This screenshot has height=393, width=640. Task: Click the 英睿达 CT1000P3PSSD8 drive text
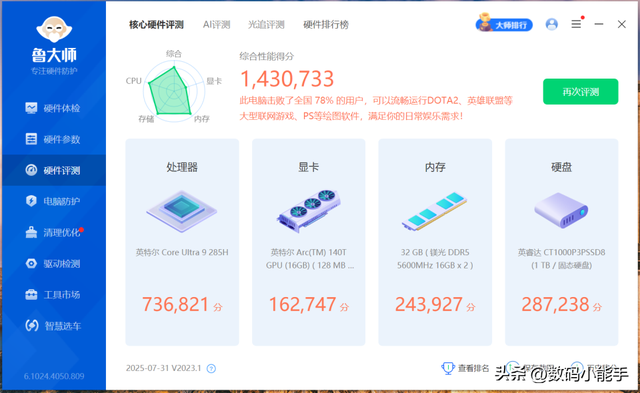562,259
